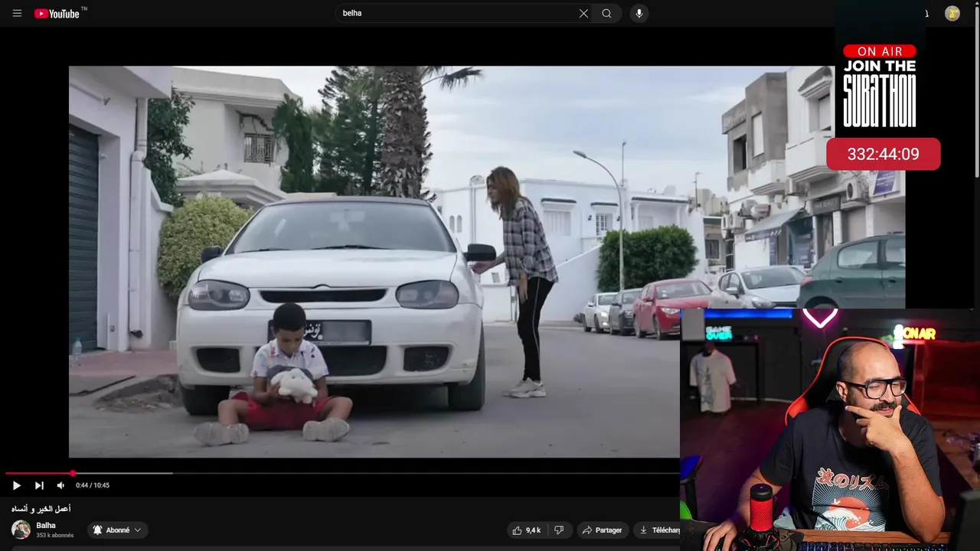
Task: Mute the video with speaker icon
Action: coord(60,485)
